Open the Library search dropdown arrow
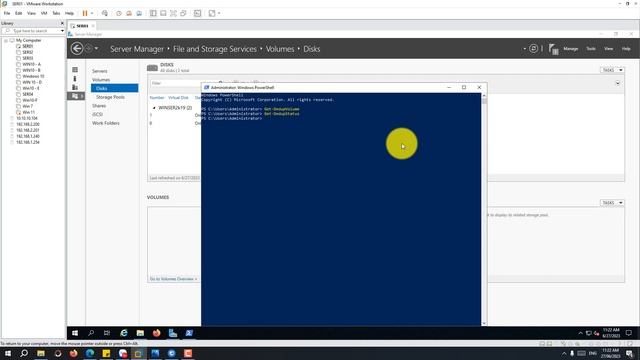This screenshot has height=360, width=640. pos(62,31)
